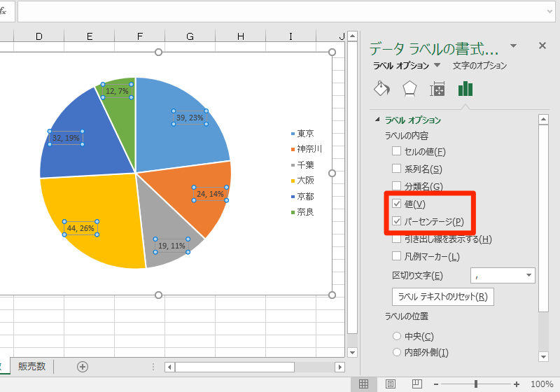Select the 32, 19% data label
This screenshot has width=560, height=392.
coord(66,138)
